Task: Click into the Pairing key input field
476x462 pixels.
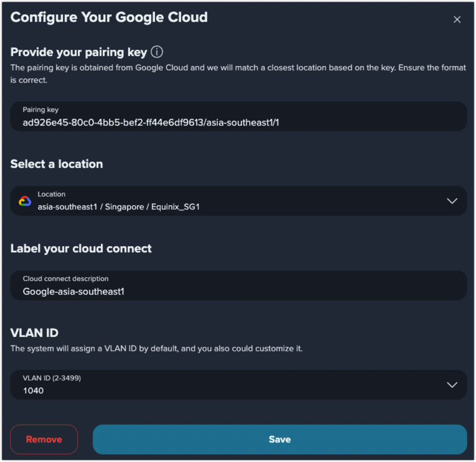Action: point(238,116)
